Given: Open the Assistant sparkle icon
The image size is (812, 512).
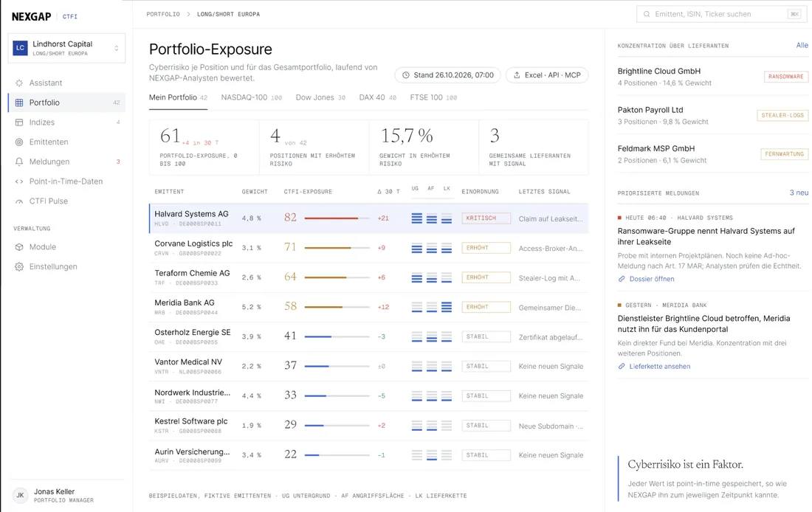Looking at the screenshot, I should click(x=19, y=83).
